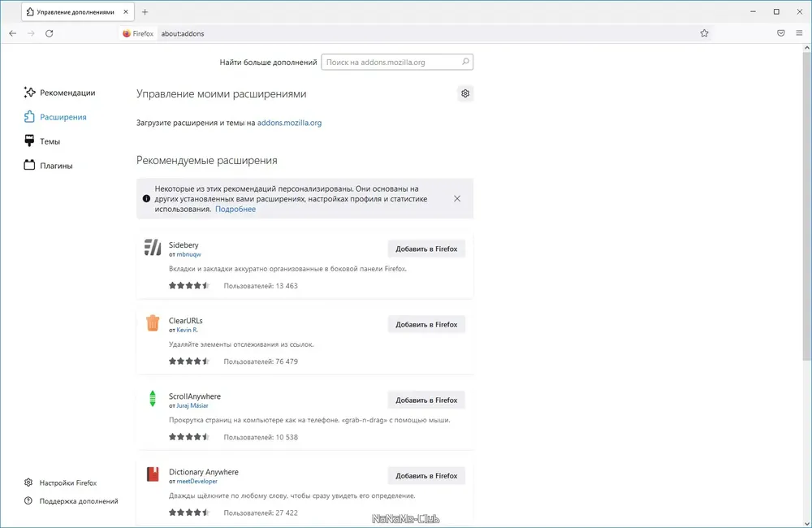Viewport: 812px width, 528px height.
Task: Click the ScrollAnywhere star rating
Action: [189, 437]
